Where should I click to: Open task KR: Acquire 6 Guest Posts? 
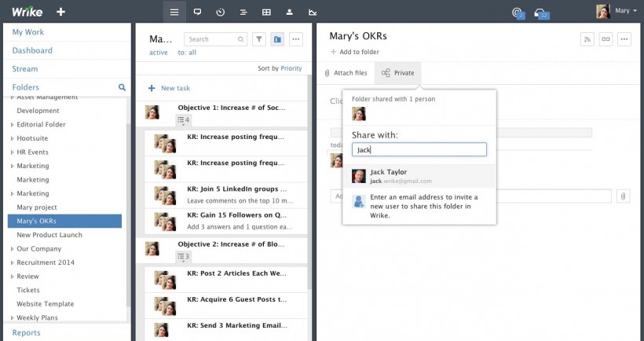click(x=226, y=306)
